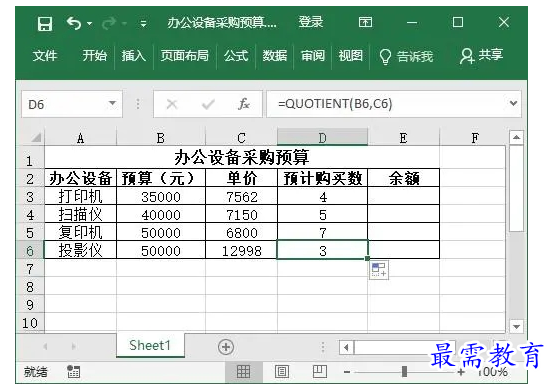Click the cell with value 7562

[x=242, y=196]
